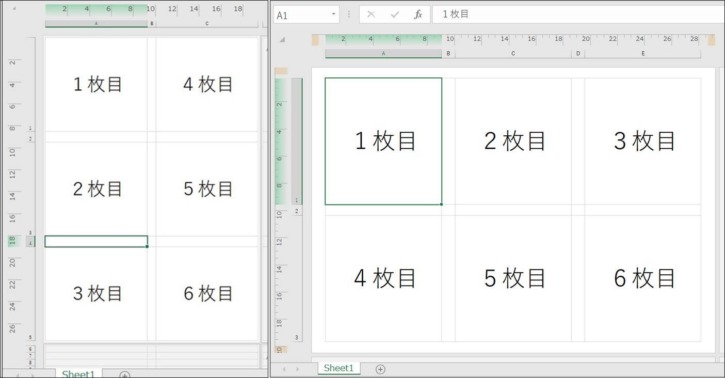The width and height of the screenshot is (725, 378).
Task: Open the Name Box dropdown arrow
Action: (333, 14)
